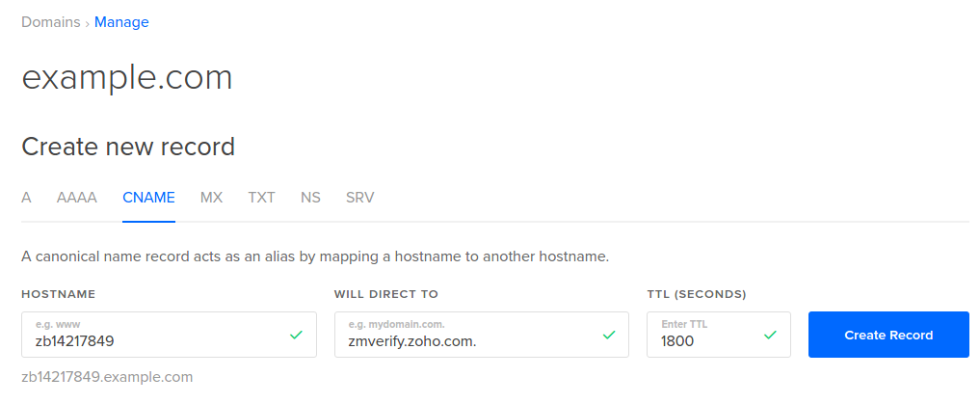Open the SRV record tab
The width and height of the screenshot is (980, 404).
[x=360, y=198]
